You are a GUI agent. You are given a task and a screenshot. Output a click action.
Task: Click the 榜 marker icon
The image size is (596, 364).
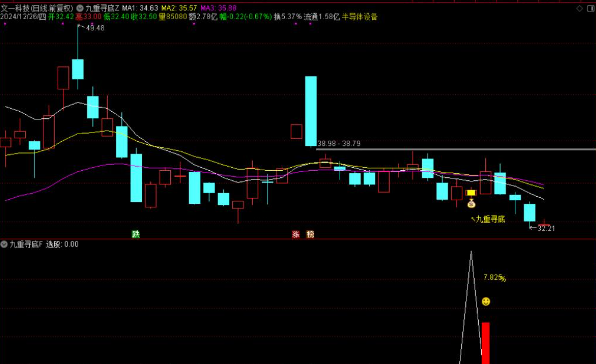pos(310,234)
